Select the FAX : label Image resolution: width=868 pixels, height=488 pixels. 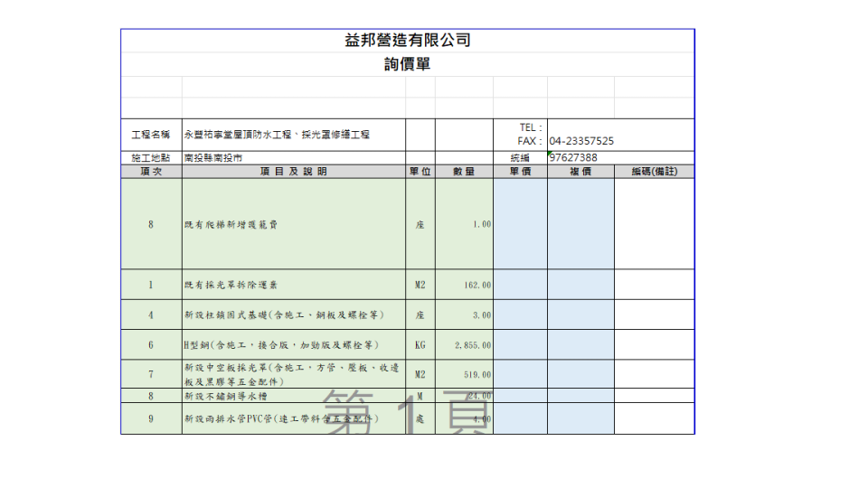tap(529, 141)
